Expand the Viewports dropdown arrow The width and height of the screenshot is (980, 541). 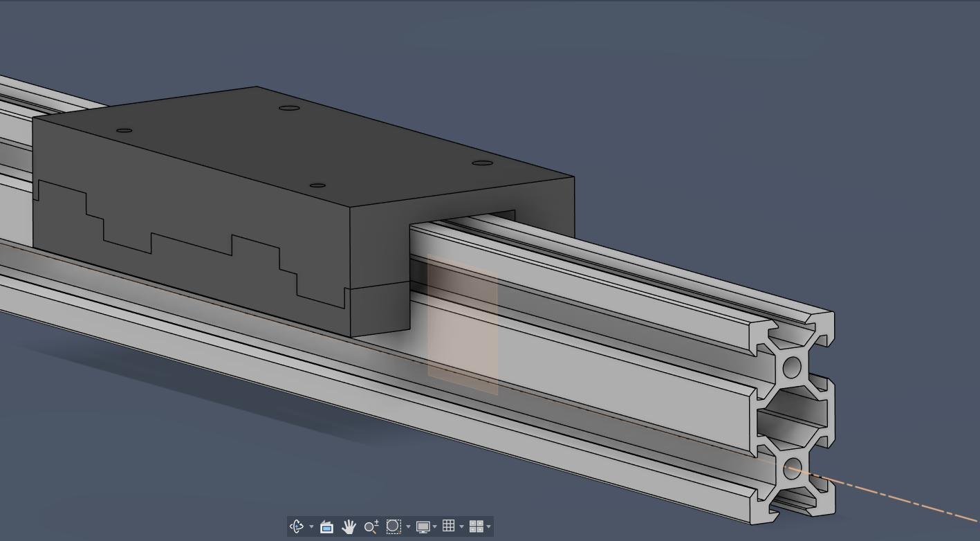click(x=488, y=527)
